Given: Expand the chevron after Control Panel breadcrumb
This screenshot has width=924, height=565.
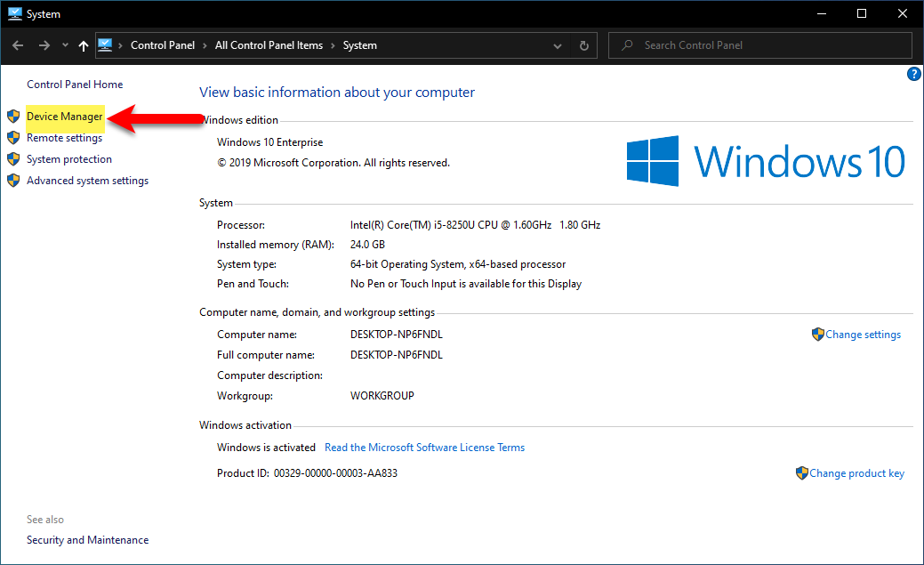Looking at the screenshot, I should pos(205,45).
